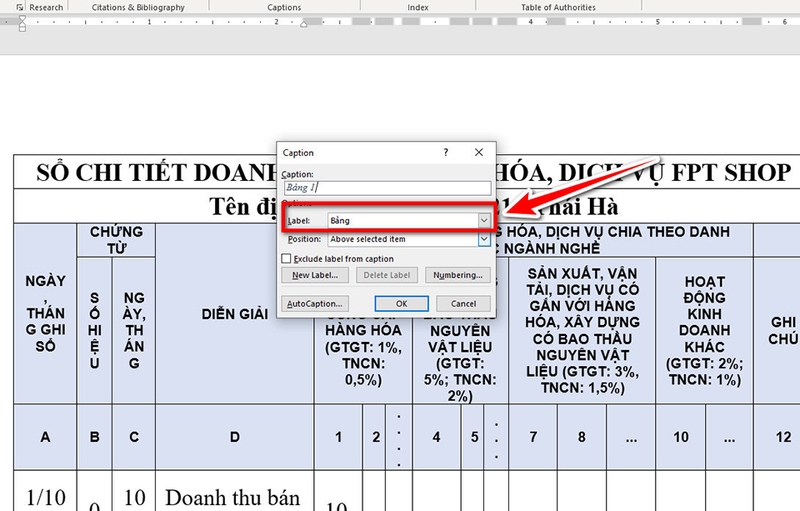Click column letter A cell
Screen dimensions: 800x511
[x=45, y=437]
